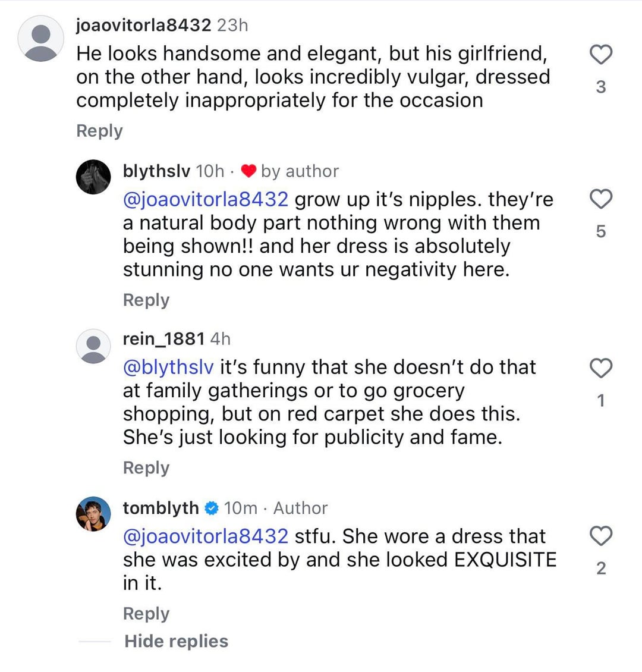Reply to blythslv's comment
This screenshot has width=642, height=672.
pos(146,300)
